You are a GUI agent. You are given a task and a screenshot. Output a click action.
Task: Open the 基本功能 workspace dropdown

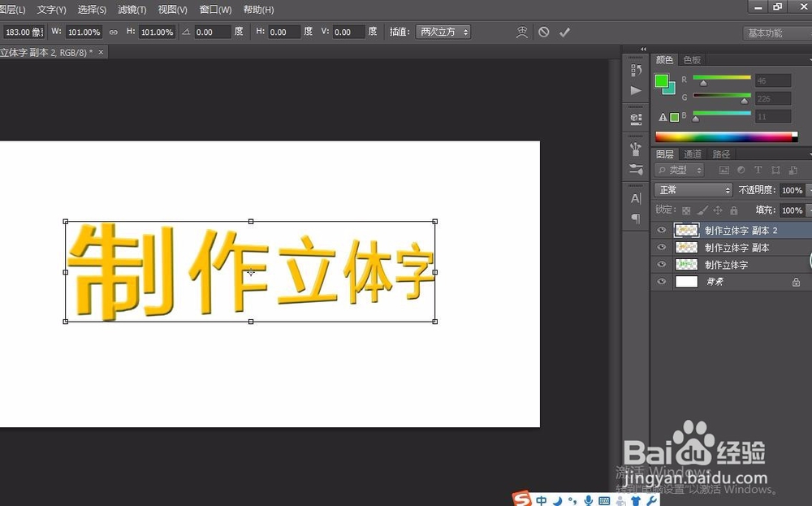point(777,33)
